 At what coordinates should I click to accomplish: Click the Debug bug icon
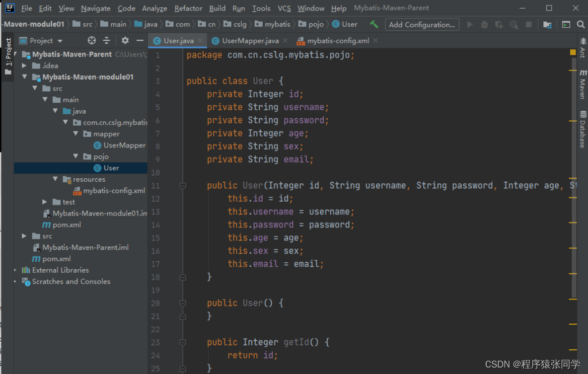coord(485,24)
